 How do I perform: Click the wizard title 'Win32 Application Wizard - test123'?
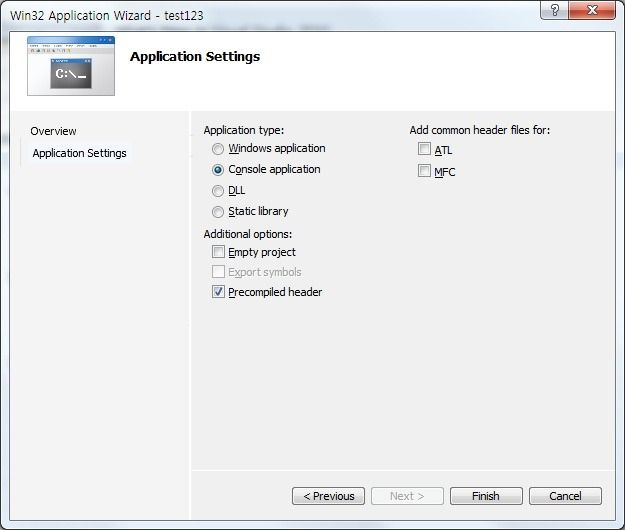[106, 16]
